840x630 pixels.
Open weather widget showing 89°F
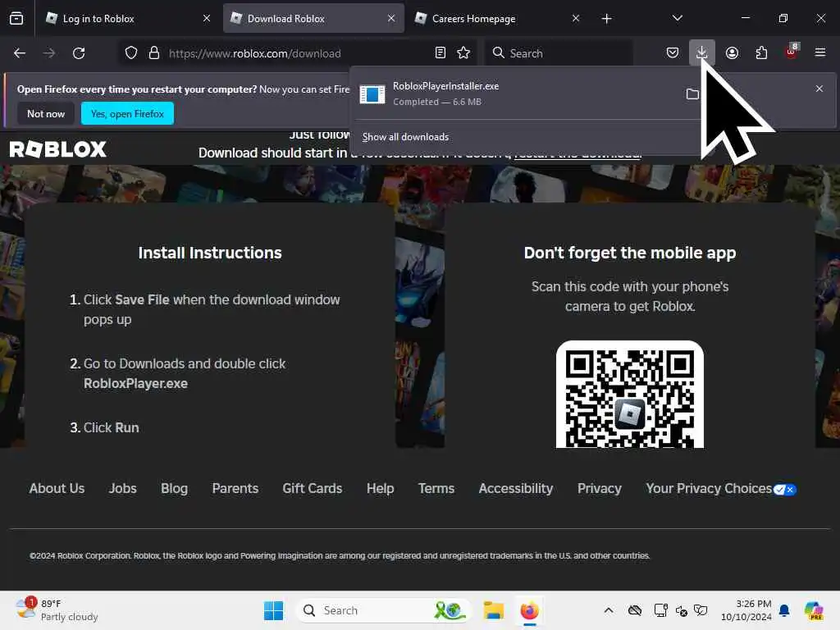point(57,610)
